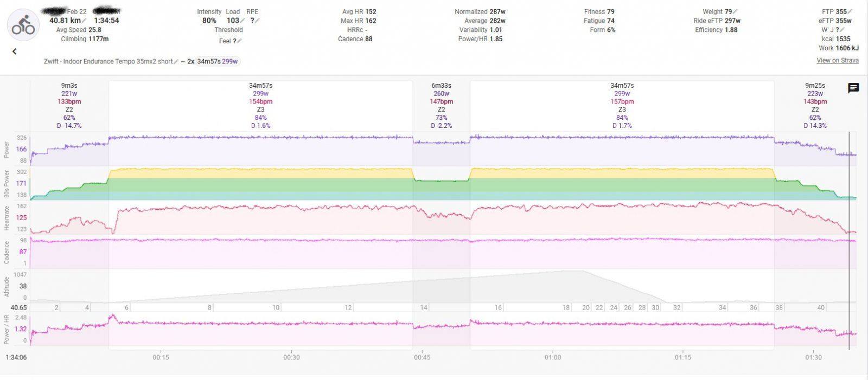Open the View on Strava link

[x=837, y=61]
